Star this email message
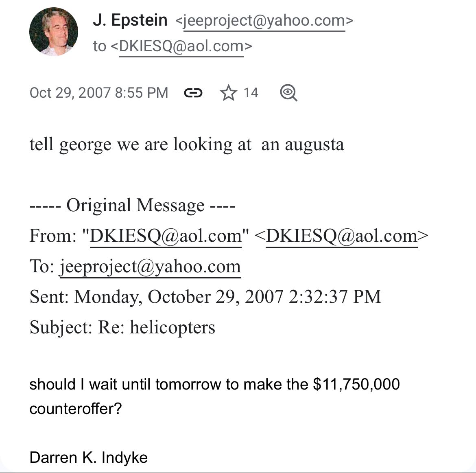The image size is (476, 473). tap(229, 93)
